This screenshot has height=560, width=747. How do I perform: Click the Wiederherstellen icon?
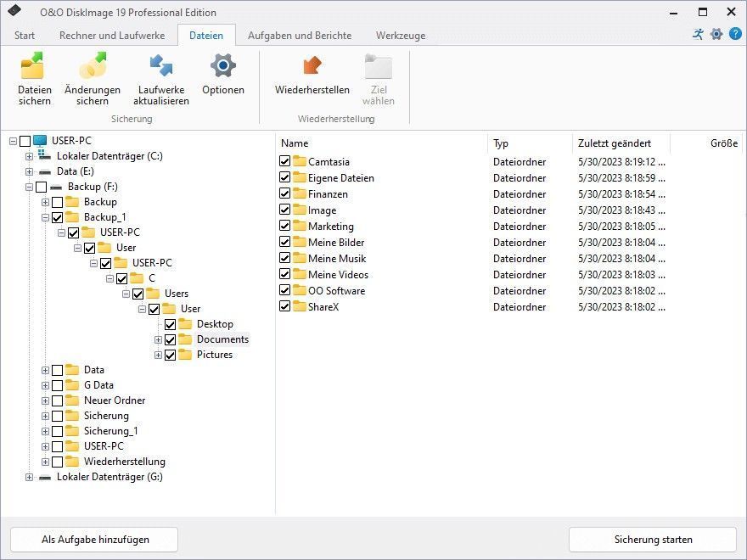312,65
